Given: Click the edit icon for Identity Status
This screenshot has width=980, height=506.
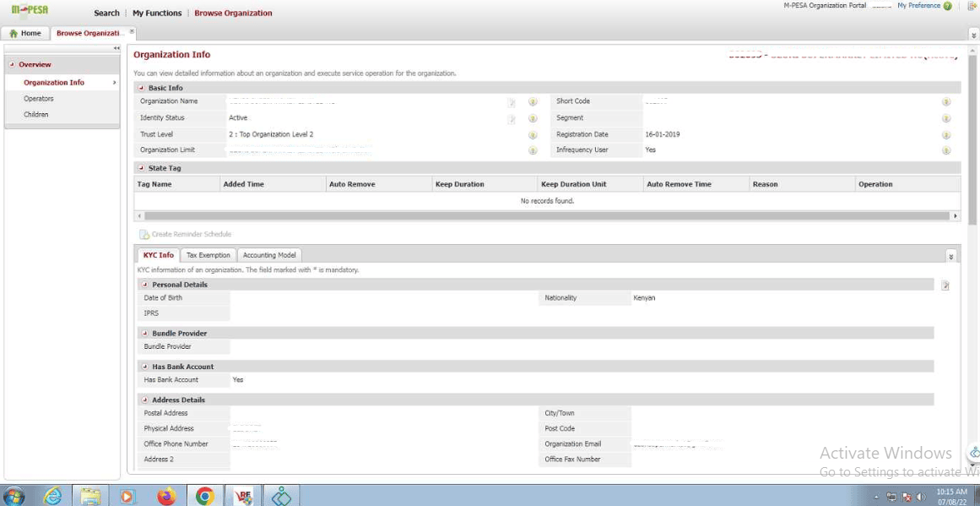Looking at the screenshot, I should click(x=512, y=119).
